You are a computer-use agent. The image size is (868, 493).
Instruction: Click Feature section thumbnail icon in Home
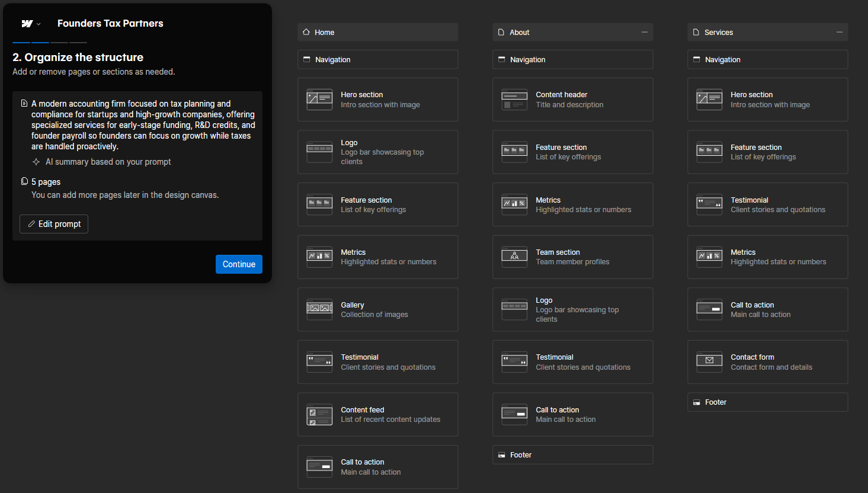pyautogui.click(x=319, y=204)
